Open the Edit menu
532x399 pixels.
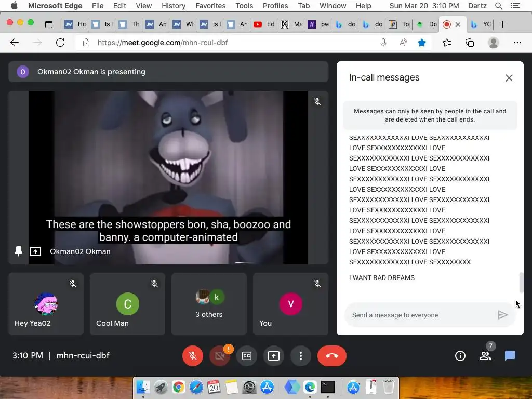[x=119, y=6]
